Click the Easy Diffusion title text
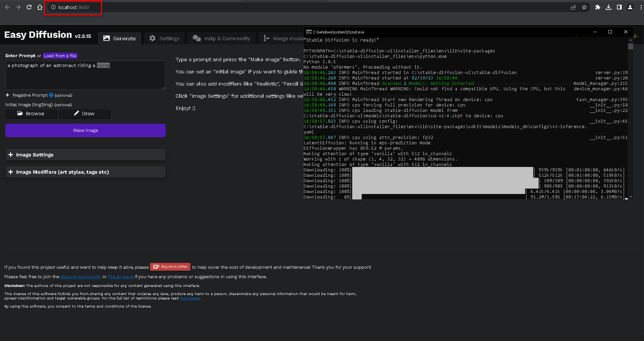644x341 pixels. (x=38, y=35)
